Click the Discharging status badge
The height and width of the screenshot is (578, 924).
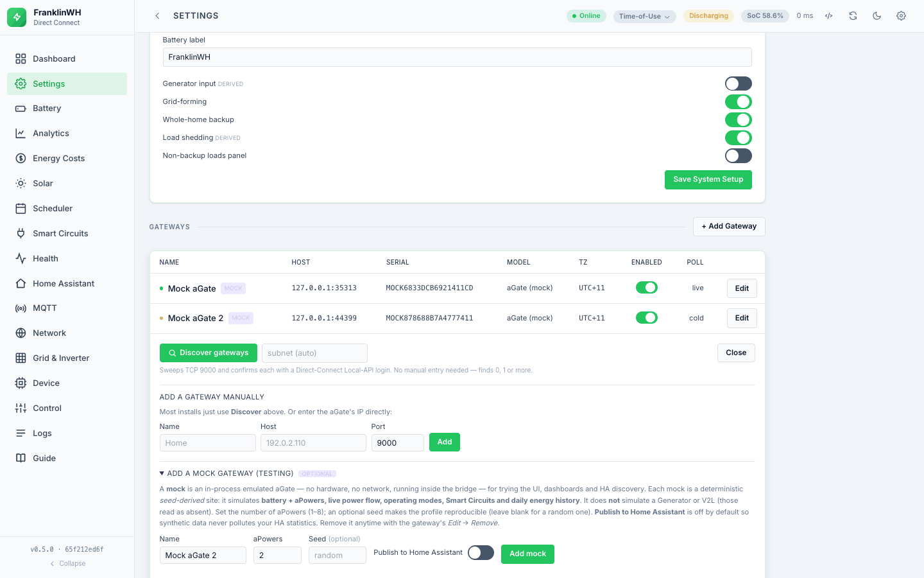point(708,16)
